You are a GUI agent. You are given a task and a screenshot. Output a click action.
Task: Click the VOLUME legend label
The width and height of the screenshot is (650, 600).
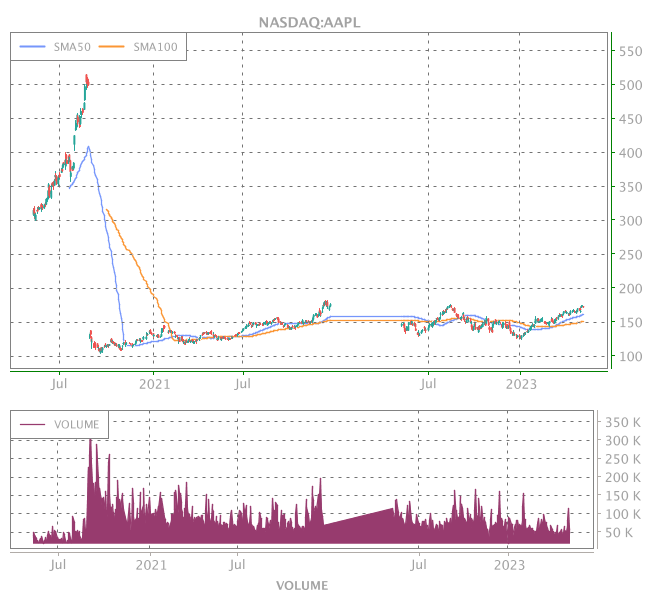coord(77,425)
